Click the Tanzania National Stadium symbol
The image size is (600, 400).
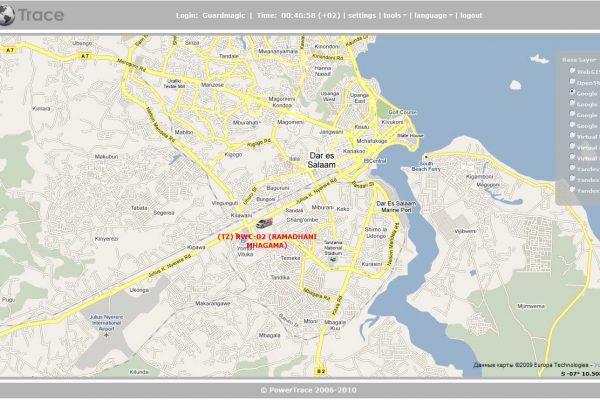coord(333,260)
